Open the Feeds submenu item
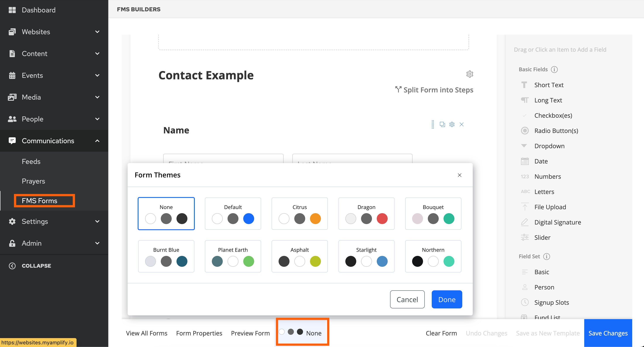This screenshot has width=644, height=347. pyautogui.click(x=31, y=161)
